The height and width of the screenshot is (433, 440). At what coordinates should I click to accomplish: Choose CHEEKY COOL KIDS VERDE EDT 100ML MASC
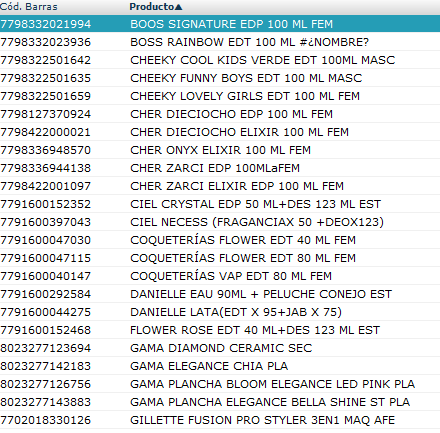coord(220,60)
